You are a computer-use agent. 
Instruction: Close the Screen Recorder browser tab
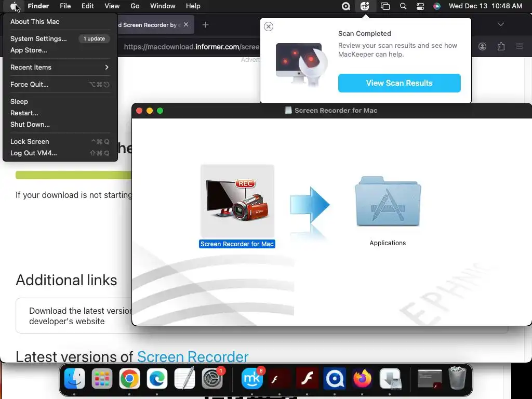[186, 24]
